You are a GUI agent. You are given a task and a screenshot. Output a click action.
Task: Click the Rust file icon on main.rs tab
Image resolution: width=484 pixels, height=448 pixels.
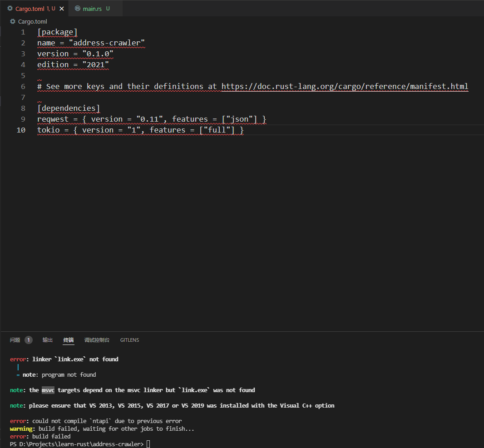click(78, 9)
